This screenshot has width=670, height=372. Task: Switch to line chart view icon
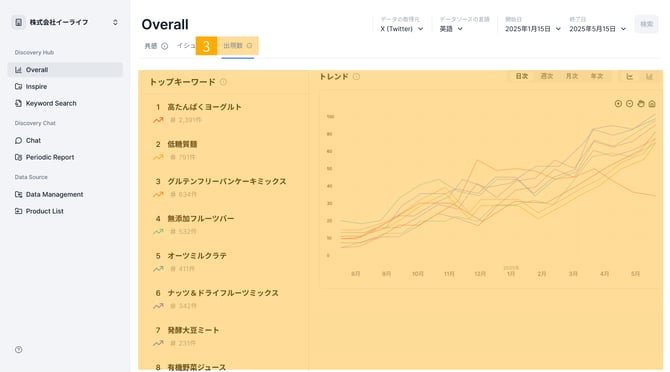pos(629,76)
